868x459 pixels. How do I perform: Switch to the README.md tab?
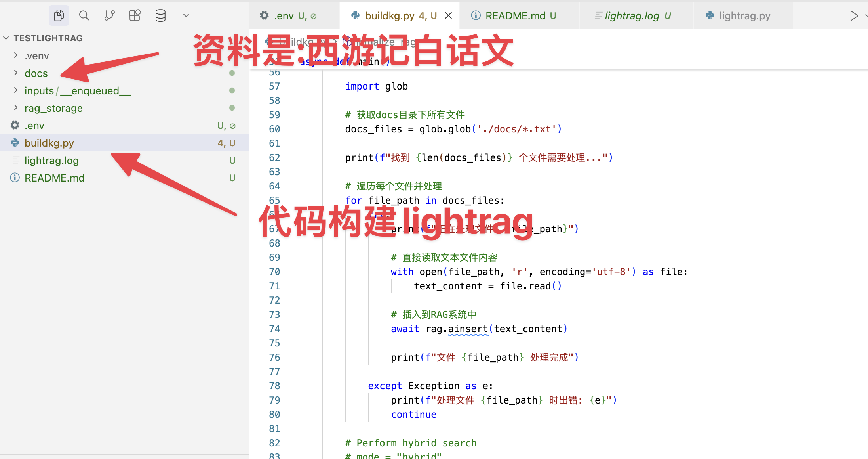coord(515,16)
